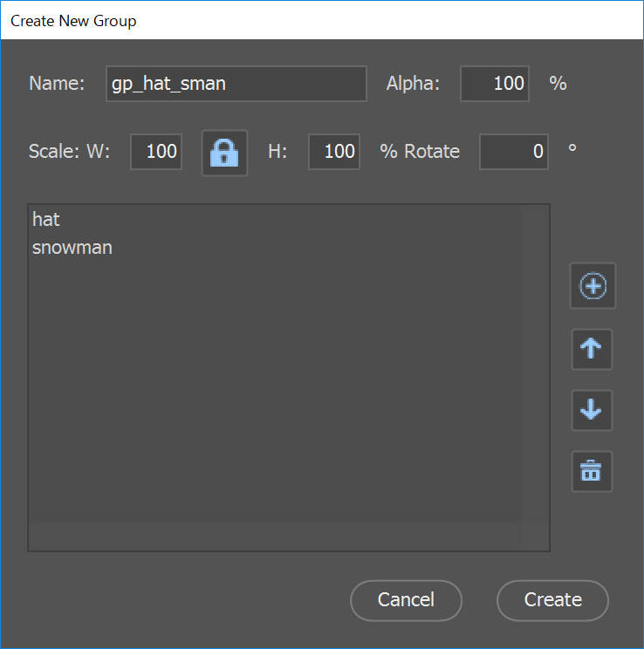Click the Name field gp_hat_sman
Screen dimensions: 644x649
click(236, 84)
